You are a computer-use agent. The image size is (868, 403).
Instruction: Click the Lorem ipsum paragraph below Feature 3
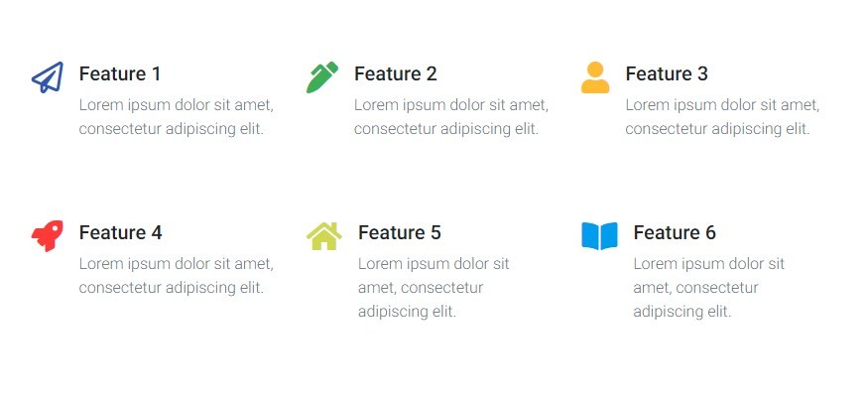coord(722,116)
